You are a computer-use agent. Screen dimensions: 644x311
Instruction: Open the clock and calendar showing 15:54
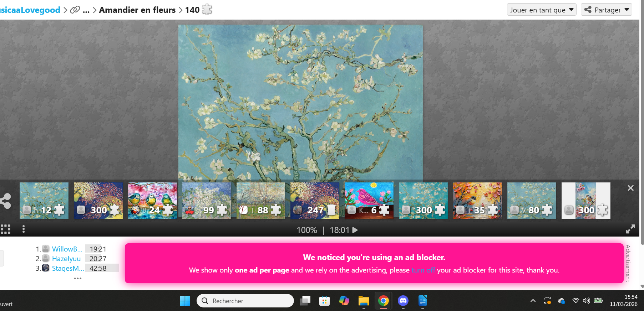coord(624,301)
